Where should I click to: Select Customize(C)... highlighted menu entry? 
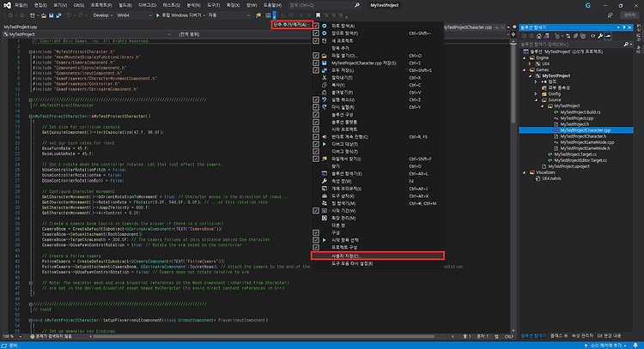pos(378,256)
